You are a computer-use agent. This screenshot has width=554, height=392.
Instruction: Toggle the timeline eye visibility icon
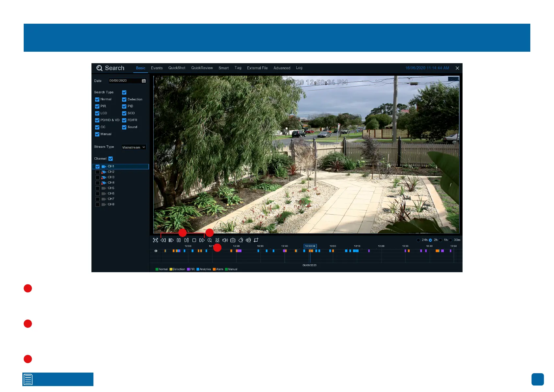(x=156, y=251)
